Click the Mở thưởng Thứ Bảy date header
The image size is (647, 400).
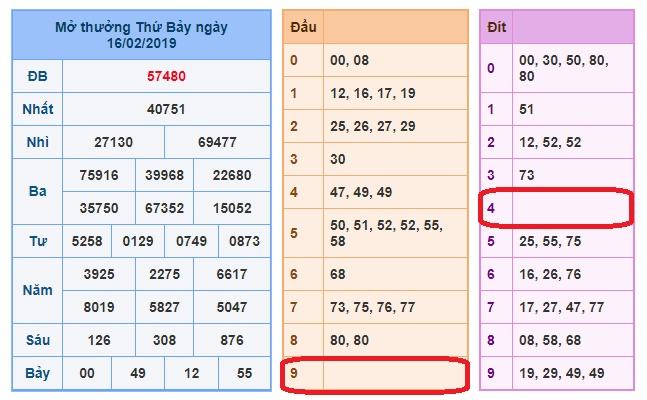coord(141,37)
